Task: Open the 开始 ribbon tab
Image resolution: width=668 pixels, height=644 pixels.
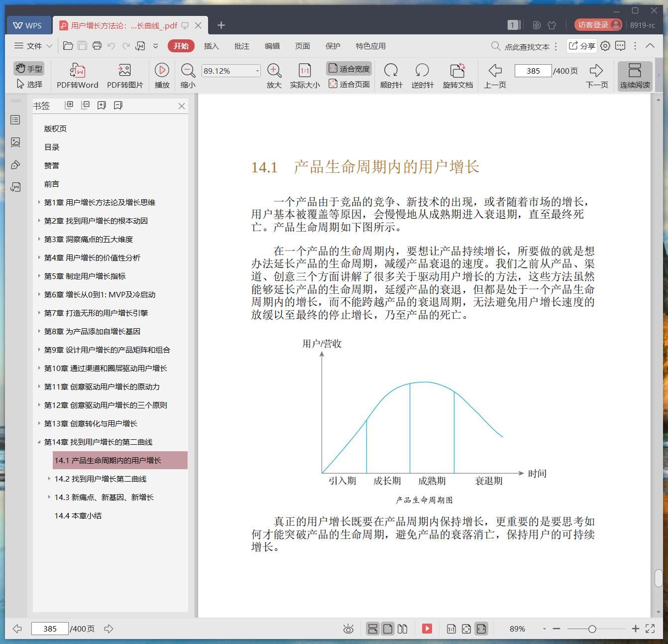Action: [x=181, y=46]
